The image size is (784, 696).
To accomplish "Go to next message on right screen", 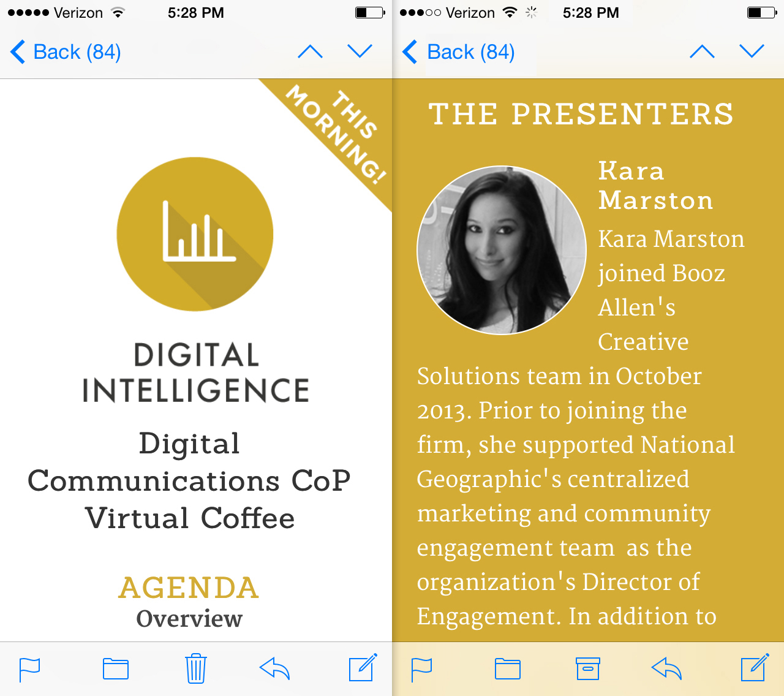I will tap(752, 52).
